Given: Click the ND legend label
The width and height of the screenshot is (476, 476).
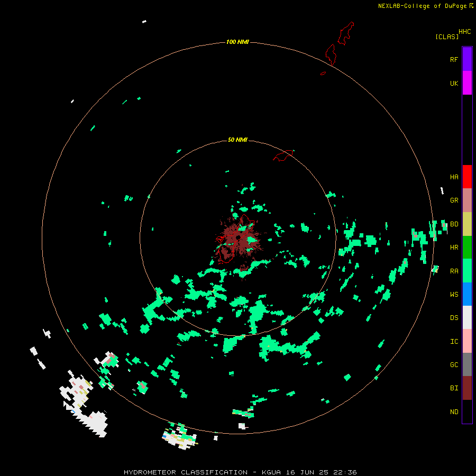Looking at the screenshot, I should tap(454, 412).
